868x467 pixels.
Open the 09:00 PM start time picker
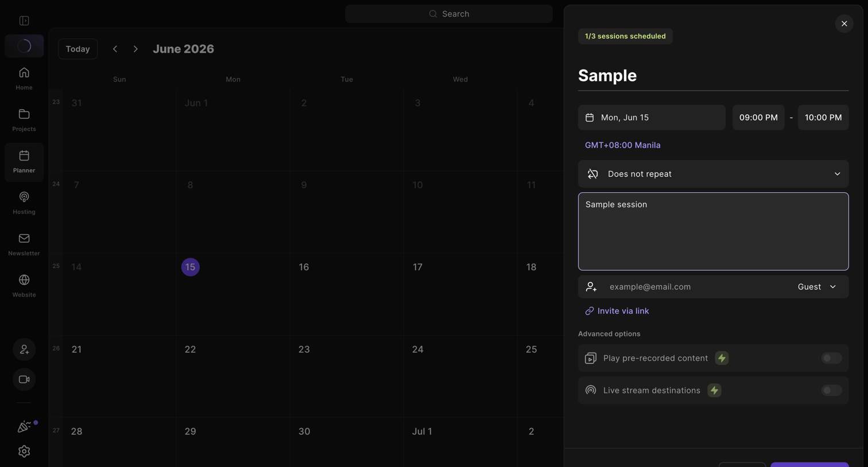(x=758, y=118)
